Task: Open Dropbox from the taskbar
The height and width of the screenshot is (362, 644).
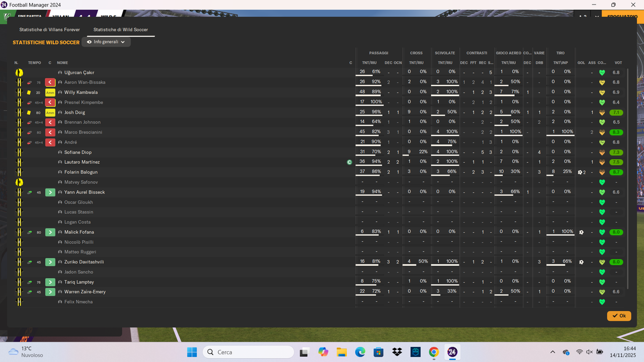Action: (x=397, y=352)
